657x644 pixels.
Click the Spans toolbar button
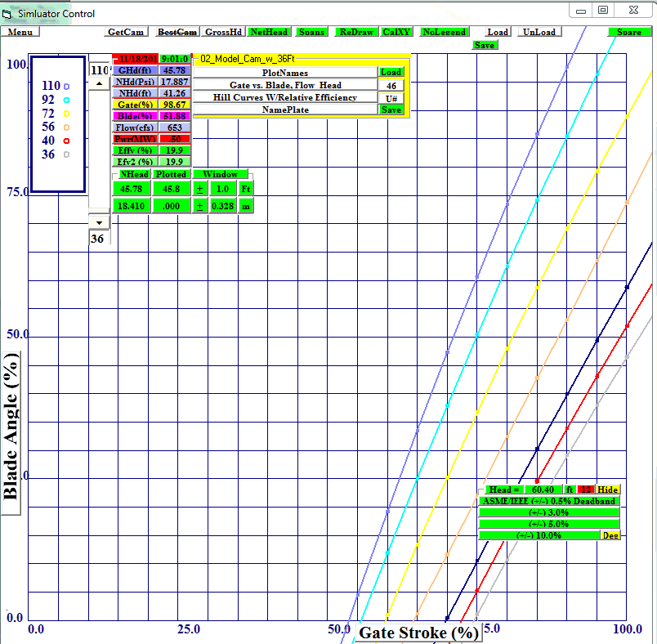pos(311,32)
